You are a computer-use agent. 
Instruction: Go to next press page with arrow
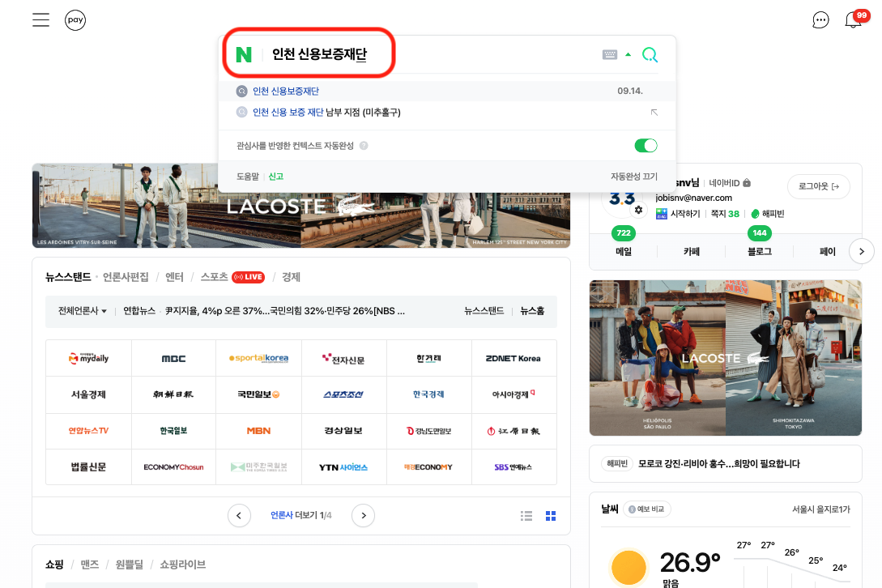pos(364,515)
